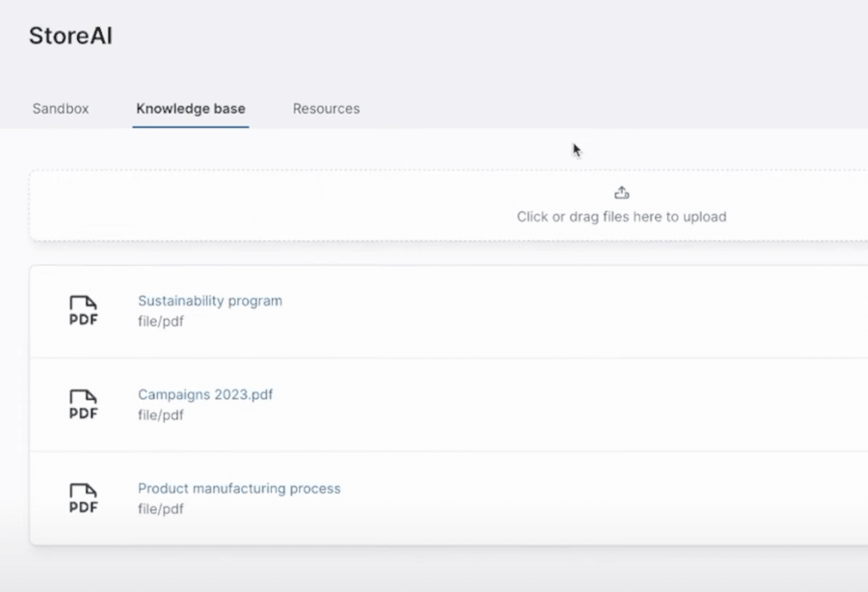Click the PDF icon for Campaigns 2023.pdf
Image resolution: width=868 pixels, height=592 pixels.
point(82,405)
